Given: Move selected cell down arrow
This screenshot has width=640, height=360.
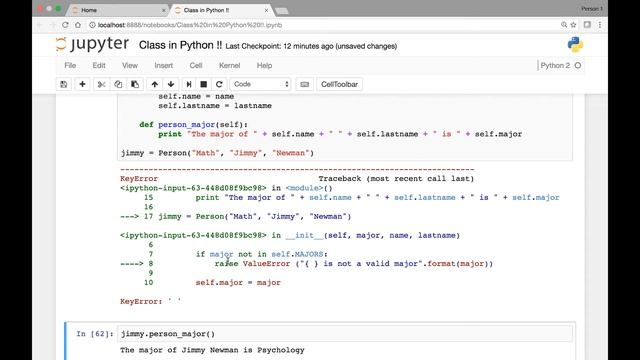Looking at the screenshot, I should [x=171, y=84].
